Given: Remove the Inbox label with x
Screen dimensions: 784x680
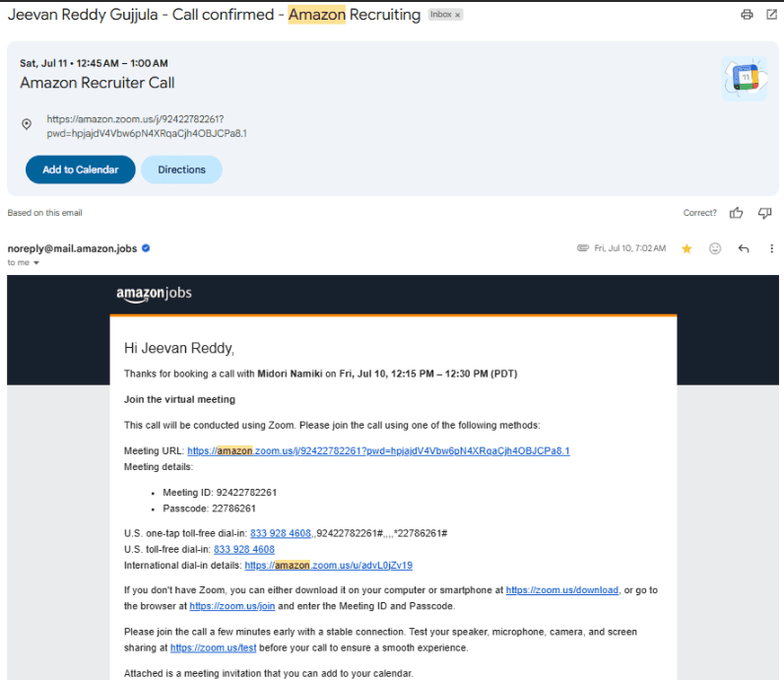Looking at the screenshot, I should 458,15.
